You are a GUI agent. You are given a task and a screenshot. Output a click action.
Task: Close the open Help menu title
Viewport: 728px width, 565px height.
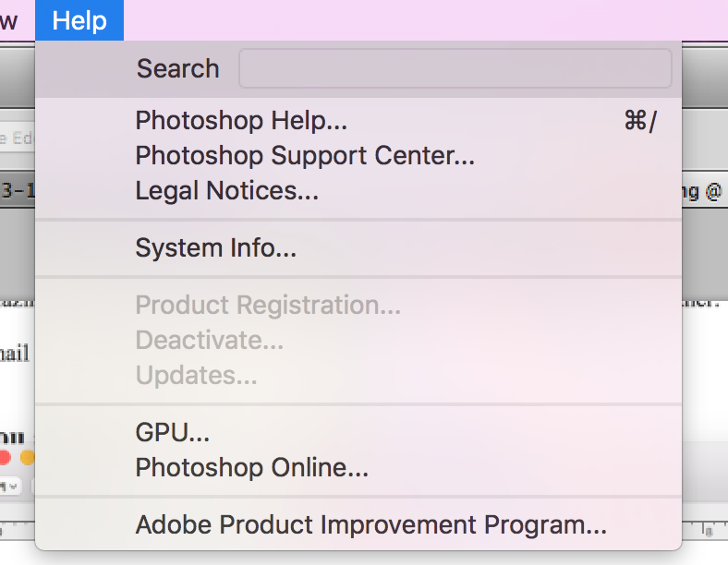click(x=79, y=20)
